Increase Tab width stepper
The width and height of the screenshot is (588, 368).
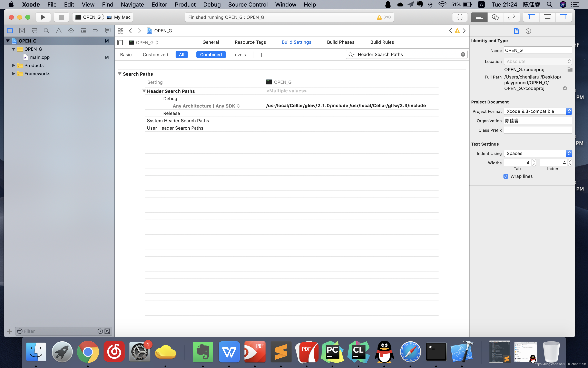534,161
